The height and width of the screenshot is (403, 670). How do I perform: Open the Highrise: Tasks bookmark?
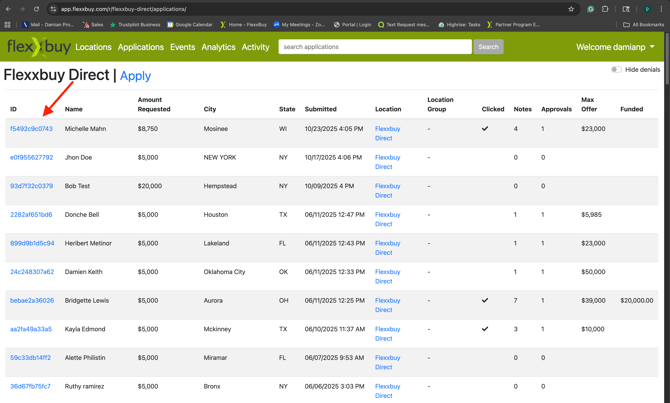pos(460,24)
